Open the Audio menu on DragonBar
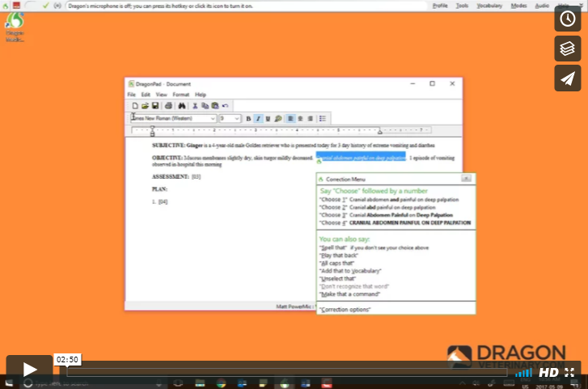 point(542,6)
